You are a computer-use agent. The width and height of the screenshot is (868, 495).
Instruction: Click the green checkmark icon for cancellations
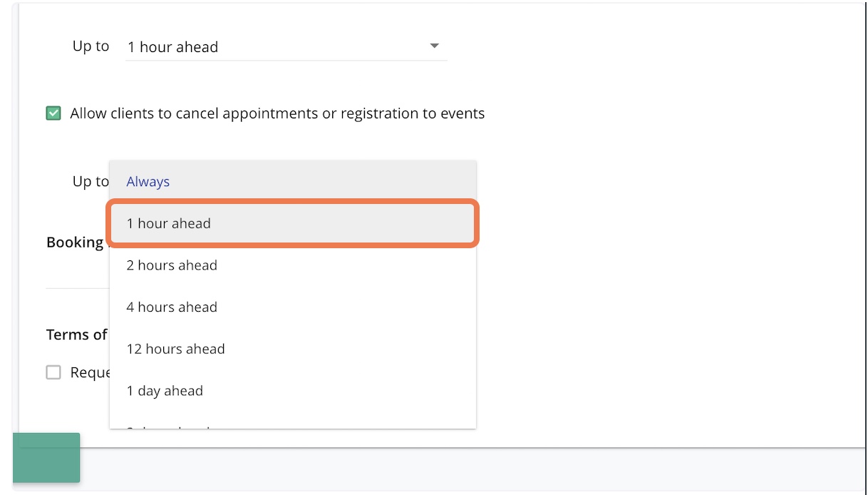click(x=53, y=113)
